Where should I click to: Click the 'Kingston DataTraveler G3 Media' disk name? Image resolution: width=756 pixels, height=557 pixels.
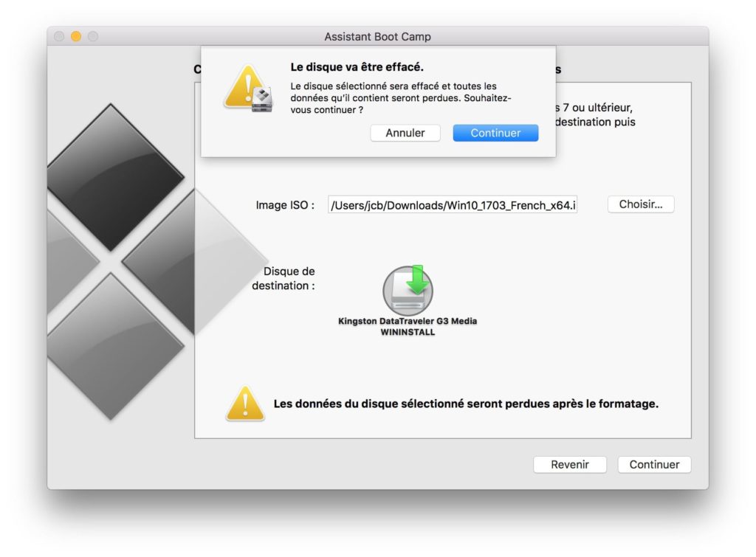pos(408,321)
